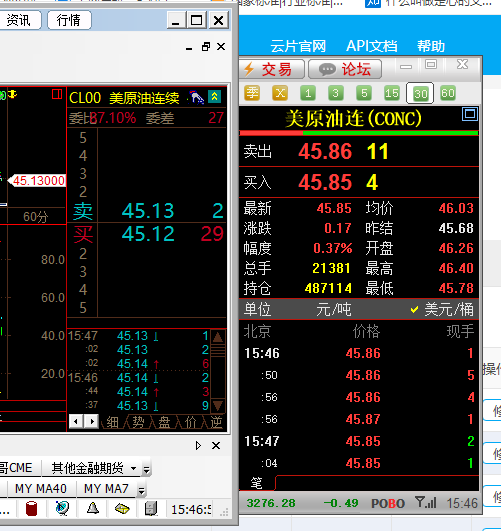Click the gray file cabinet icon
The height and width of the screenshot is (531, 501).
click(151, 509)
